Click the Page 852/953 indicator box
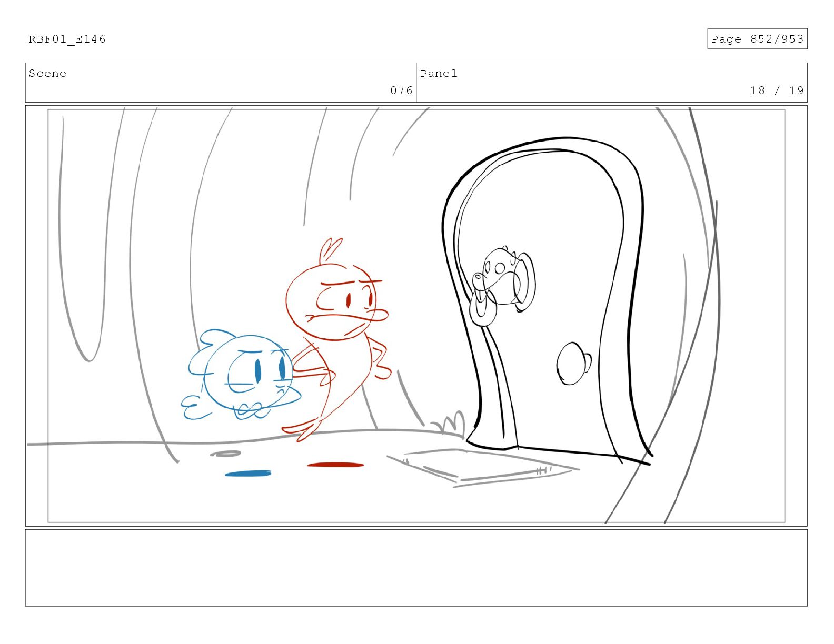The height and width of the screenshot is (644, 834). (757, 39)
